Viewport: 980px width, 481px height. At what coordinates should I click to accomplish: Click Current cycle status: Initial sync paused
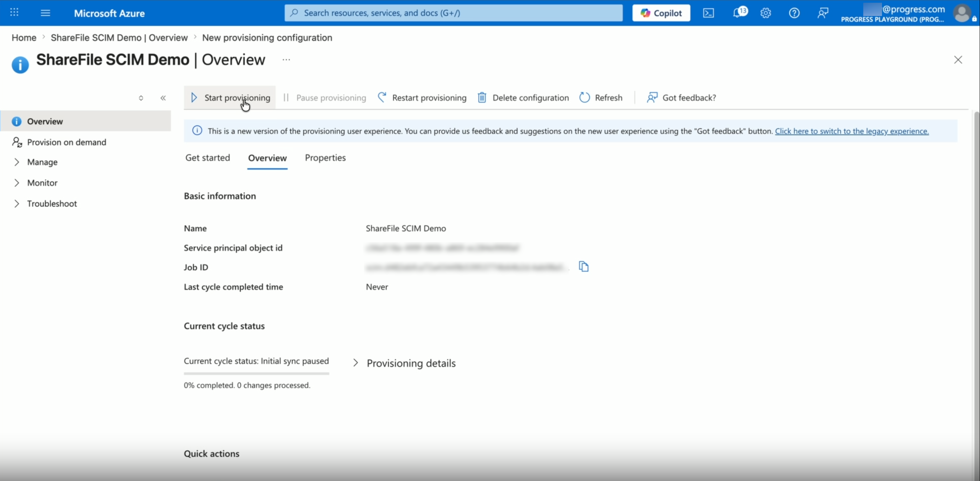click(x=256, y=361)
